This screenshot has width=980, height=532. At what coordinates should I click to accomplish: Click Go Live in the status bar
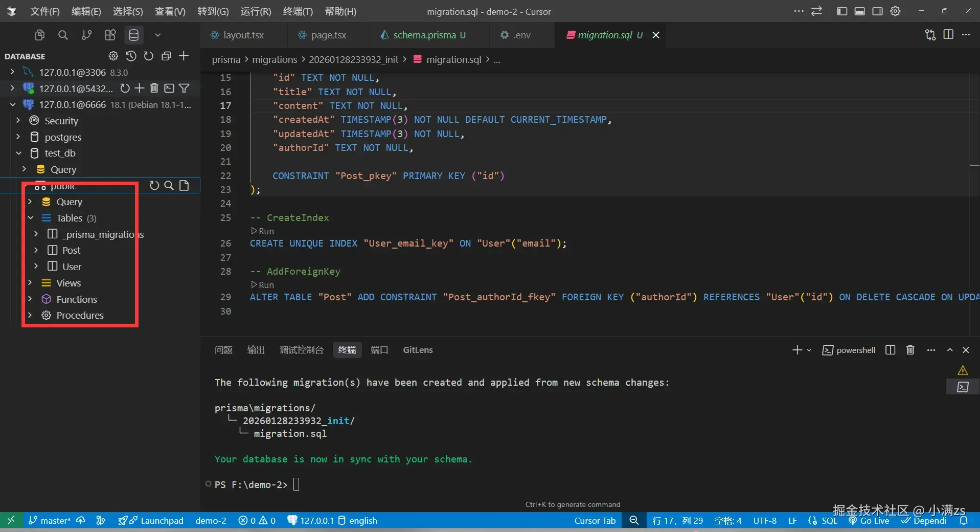(874, 521)
